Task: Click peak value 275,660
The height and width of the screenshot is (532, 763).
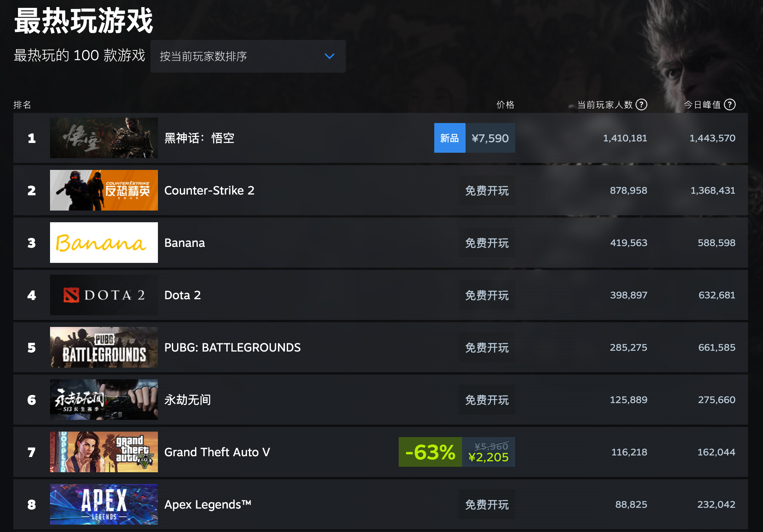Action: pos(717,400)
